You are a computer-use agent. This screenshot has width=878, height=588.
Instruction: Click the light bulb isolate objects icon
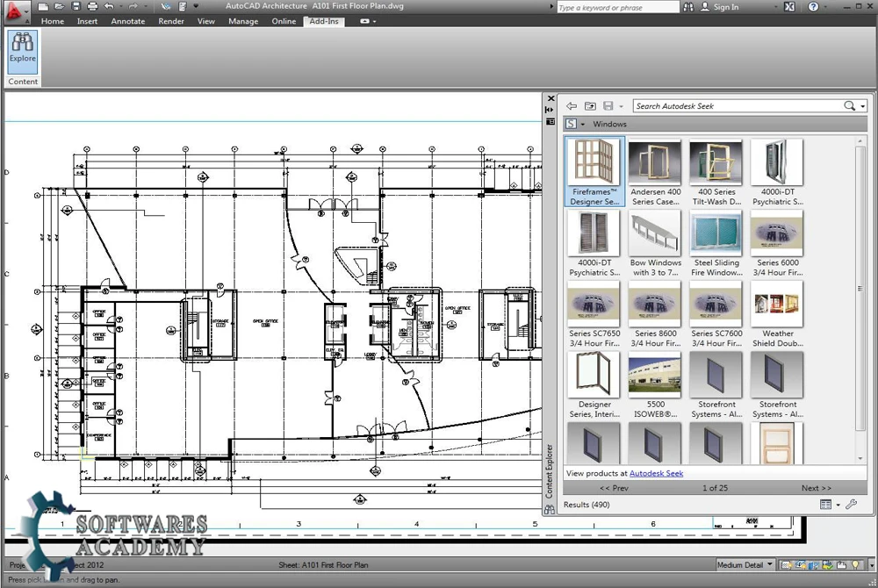[x=855, y=565]
